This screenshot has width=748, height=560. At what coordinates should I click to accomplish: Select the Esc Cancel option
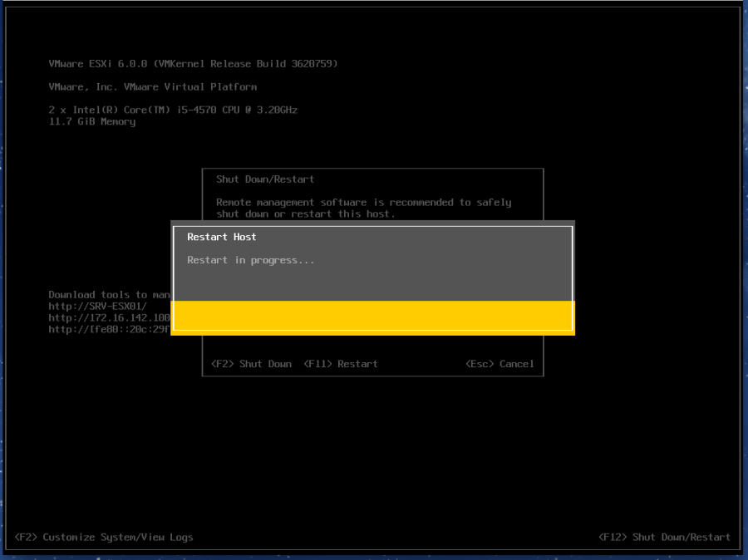(499, 364)
